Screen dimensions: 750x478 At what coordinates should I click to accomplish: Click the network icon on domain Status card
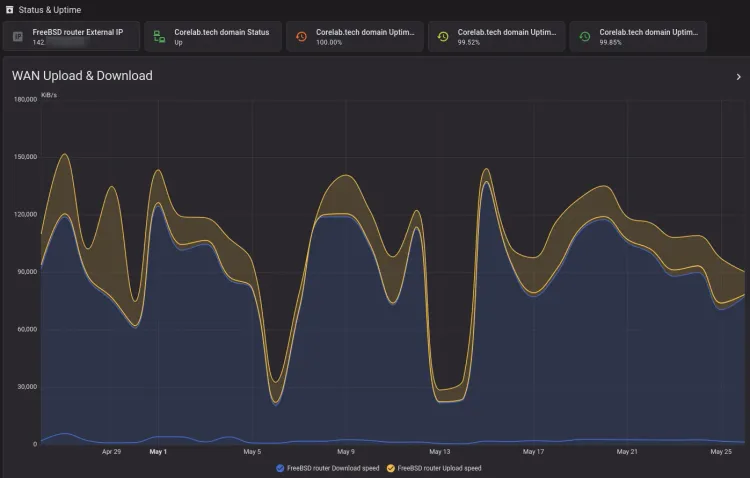click(x=159, y=36)
